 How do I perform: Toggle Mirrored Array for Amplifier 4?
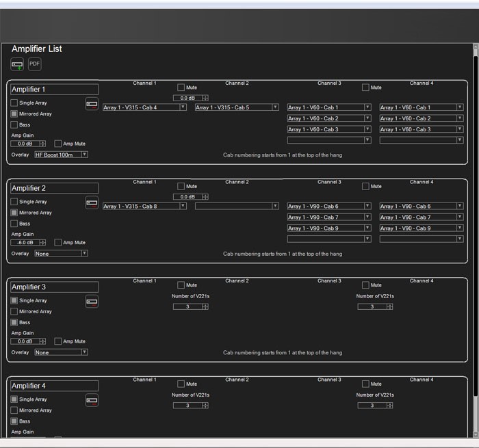[x=14, y=410]
